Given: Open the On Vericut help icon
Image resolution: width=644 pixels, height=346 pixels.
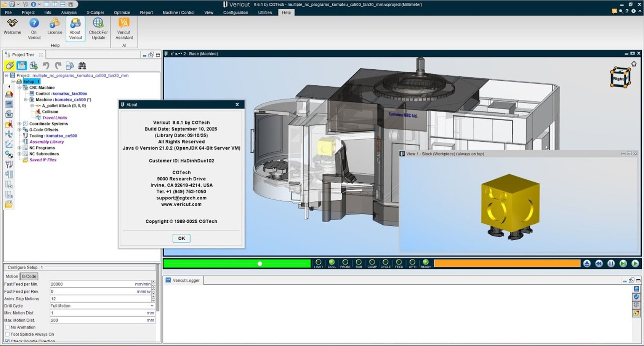Looking at the screenshot, I should pos(34,29).
